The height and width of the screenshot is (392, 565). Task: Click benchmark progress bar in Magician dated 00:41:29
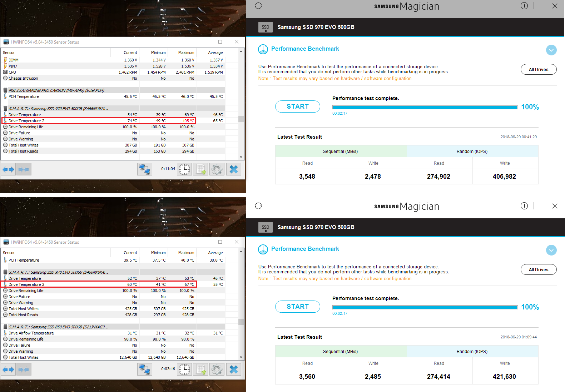click(x=425, y=107)
